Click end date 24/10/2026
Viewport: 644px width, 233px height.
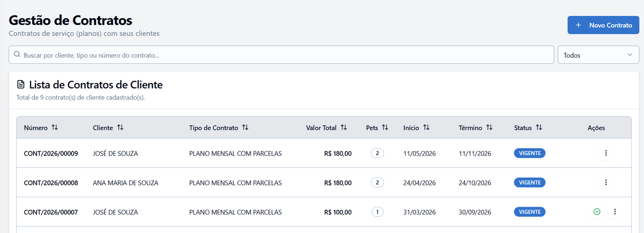click(475, 183)
